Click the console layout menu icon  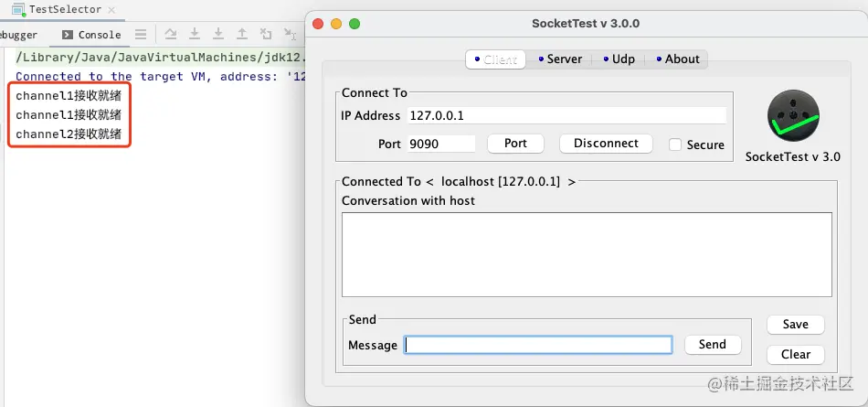coord(140,35)
